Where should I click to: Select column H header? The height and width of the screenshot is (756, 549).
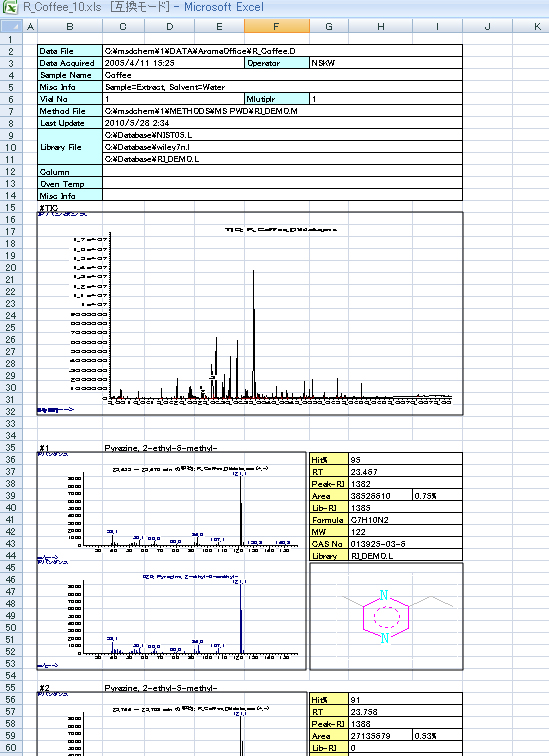(380, 26)
